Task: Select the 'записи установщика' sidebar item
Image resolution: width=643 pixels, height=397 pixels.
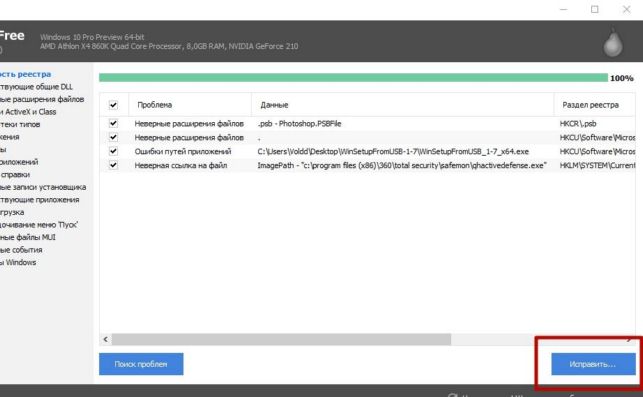Action: pos(43,187)
